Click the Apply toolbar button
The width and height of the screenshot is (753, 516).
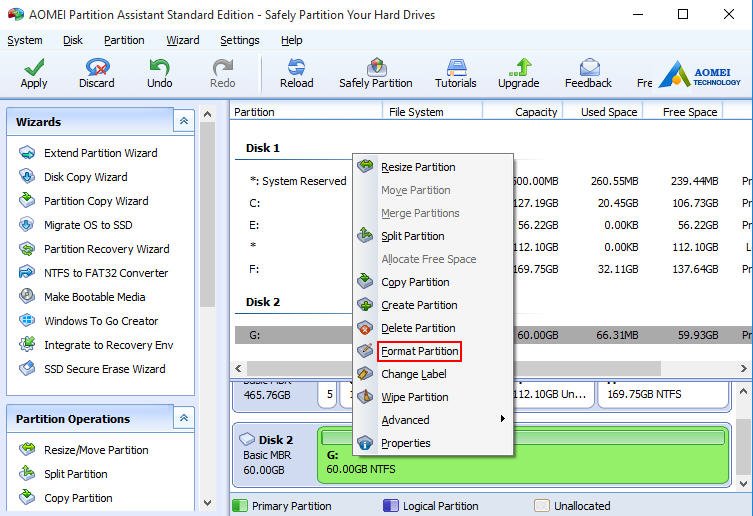(34, 74)
